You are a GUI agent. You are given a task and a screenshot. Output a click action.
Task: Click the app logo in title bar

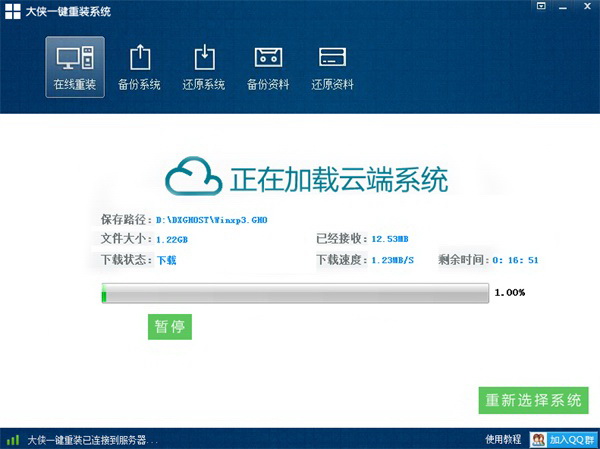click(x=13, y=11)
